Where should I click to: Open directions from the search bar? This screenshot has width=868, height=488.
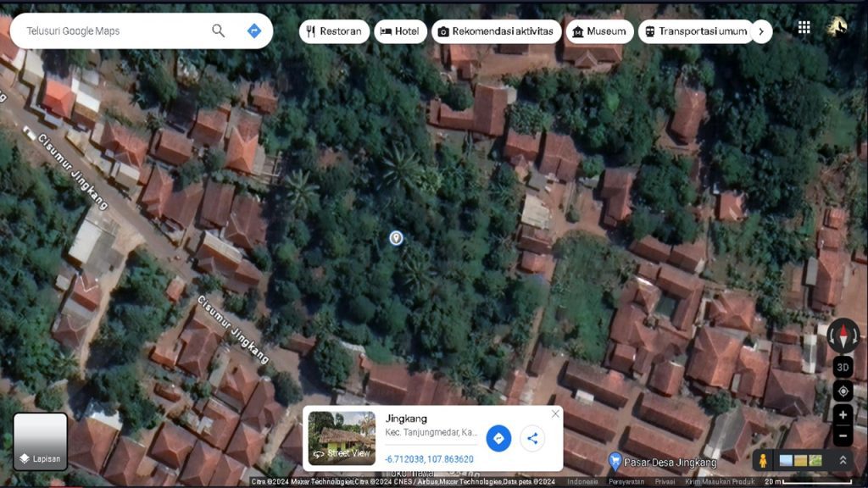[x=253, y=31]
